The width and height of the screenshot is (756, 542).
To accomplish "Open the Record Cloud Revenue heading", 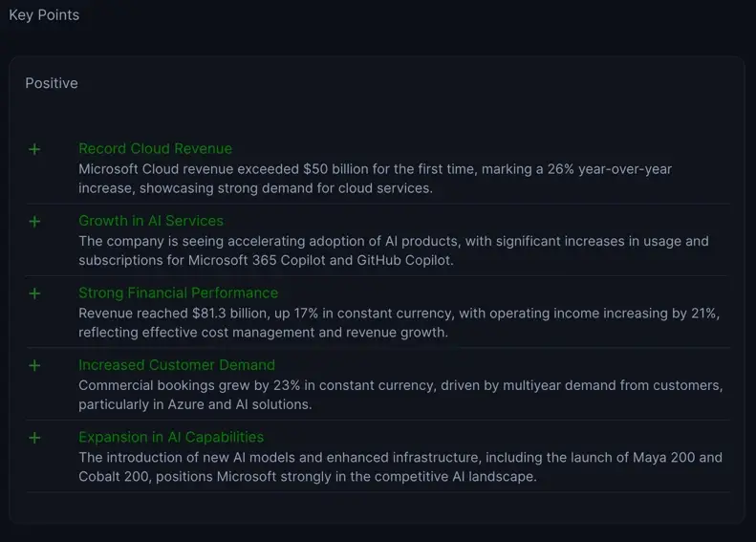I will click(x=155, y=149).
